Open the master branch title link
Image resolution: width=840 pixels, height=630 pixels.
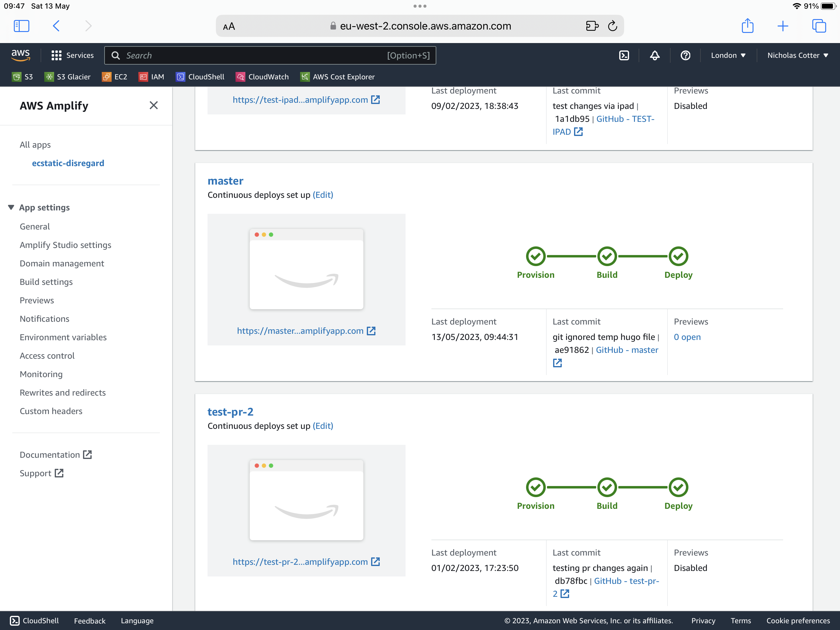click(225, 181)
